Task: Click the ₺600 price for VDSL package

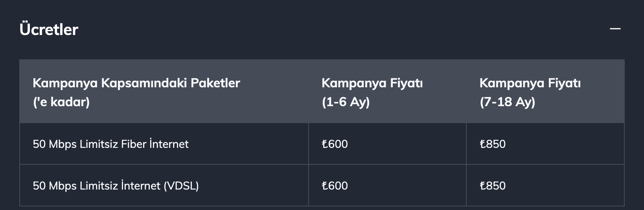Action: click(335, 186)
